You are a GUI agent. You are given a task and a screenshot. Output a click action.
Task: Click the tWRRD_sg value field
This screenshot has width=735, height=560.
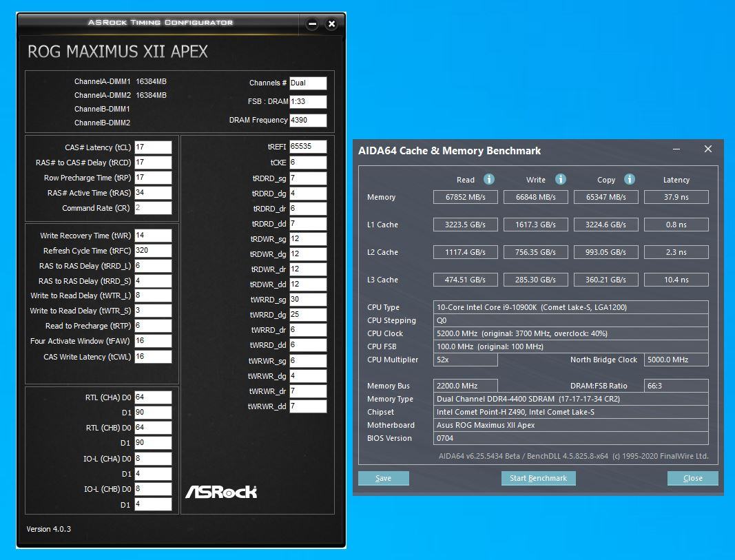pyautogui.click(x=308, y=299)
